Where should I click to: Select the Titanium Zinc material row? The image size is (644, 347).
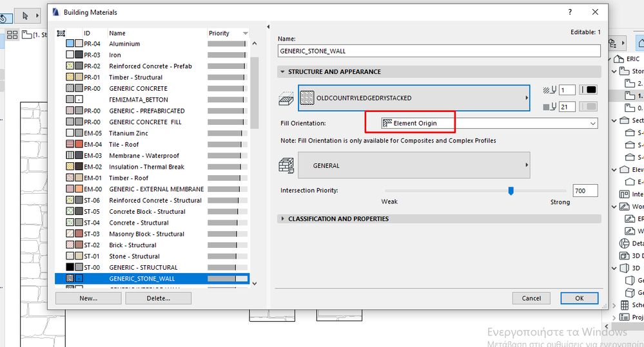pyautogui.click(x=152, y=133)
